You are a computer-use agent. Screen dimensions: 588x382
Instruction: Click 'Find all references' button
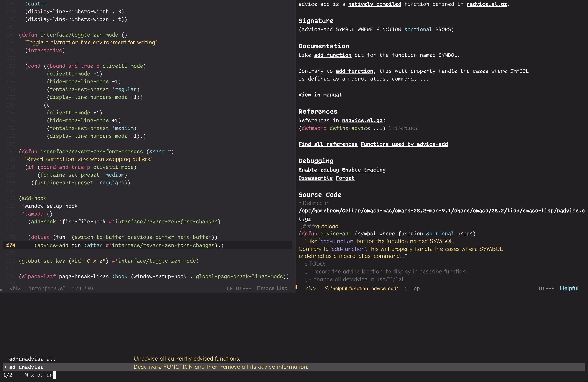click(x=328, y=144)
